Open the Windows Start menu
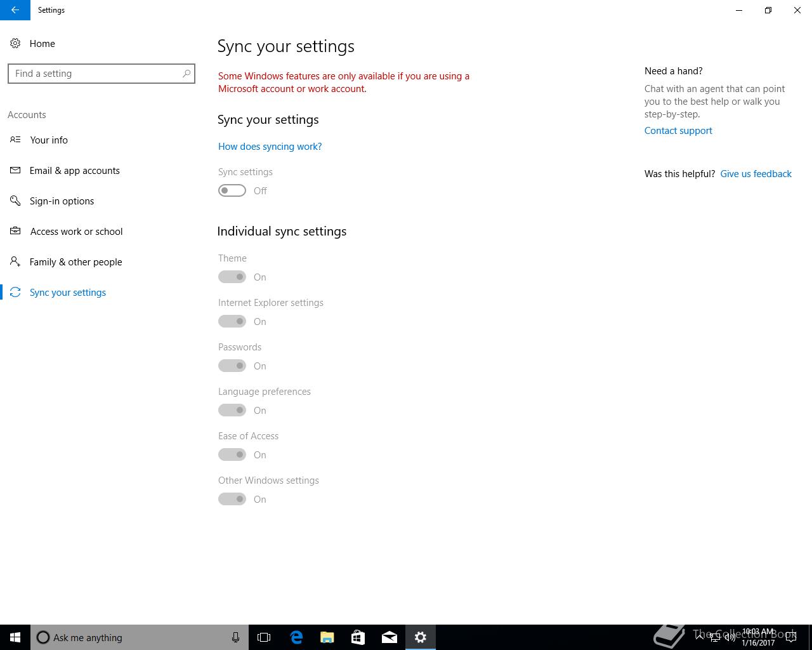Screen dimensions: 812x650 [15, 637]
